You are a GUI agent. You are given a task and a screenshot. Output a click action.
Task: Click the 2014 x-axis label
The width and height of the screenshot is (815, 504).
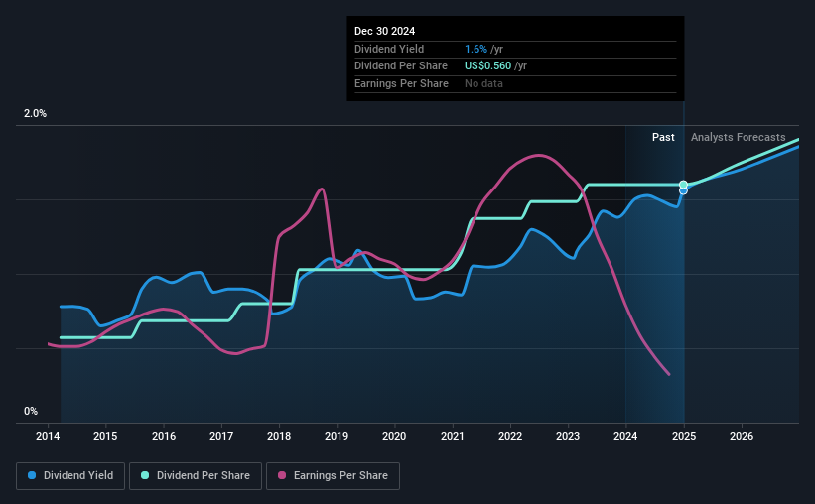[48, 436]
